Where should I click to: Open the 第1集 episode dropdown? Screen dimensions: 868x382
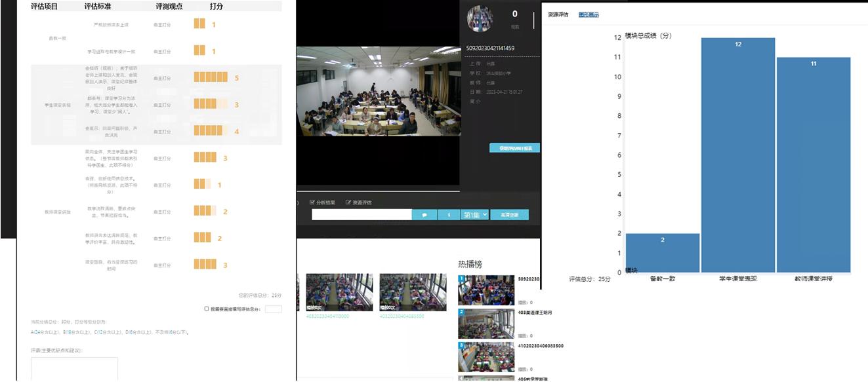coord(475,214)
